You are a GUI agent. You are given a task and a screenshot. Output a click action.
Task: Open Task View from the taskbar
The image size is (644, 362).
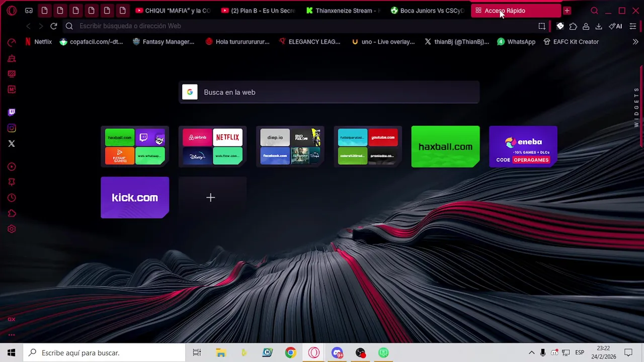(x=197, y=353)
